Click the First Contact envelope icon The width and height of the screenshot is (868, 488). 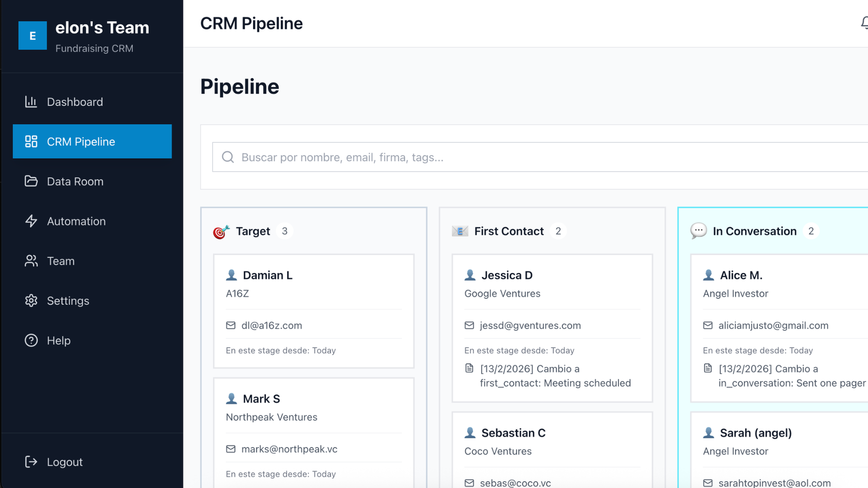[460, 231]
